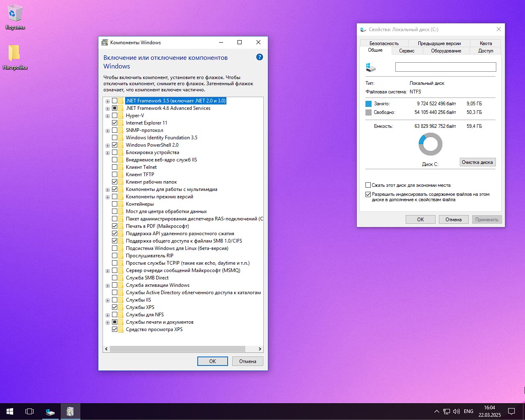Click the drive icon beside the name field

click(371, 67)
